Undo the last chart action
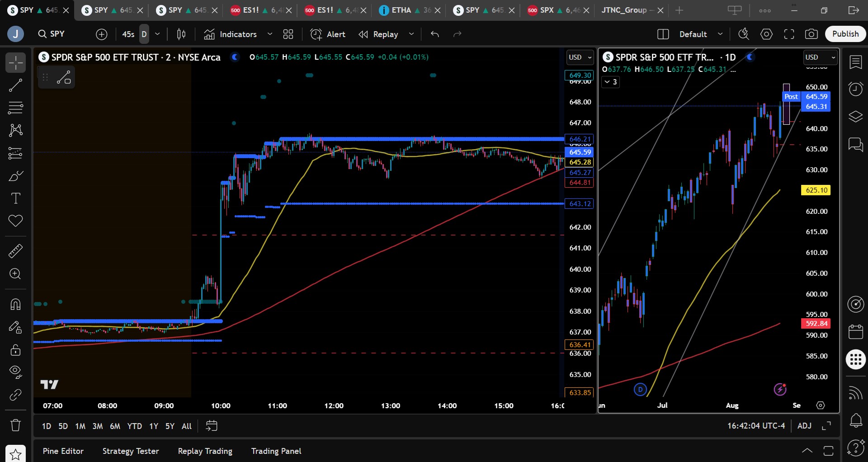This screenshot has width=868, height=462. click(x=435, y=34)
